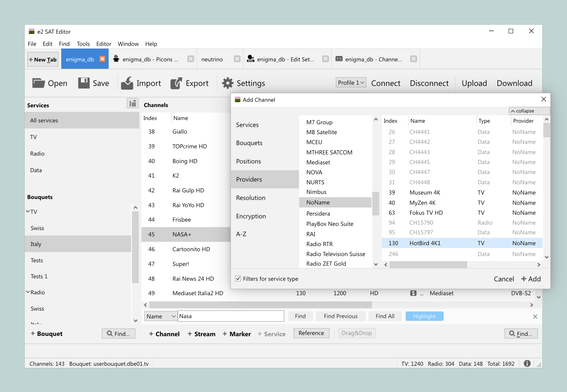Open the Edit menu
Viewport: 567px width, 392px height.
click(48, 44)
